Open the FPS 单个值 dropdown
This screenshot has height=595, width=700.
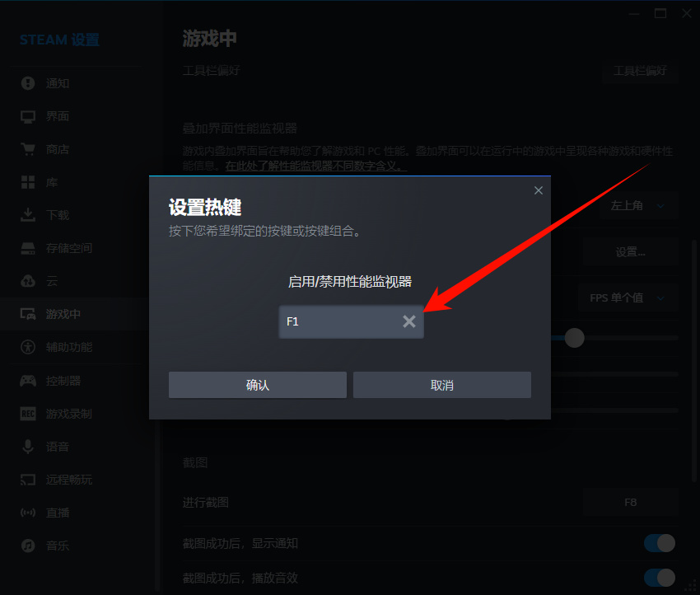click(628, 297)
